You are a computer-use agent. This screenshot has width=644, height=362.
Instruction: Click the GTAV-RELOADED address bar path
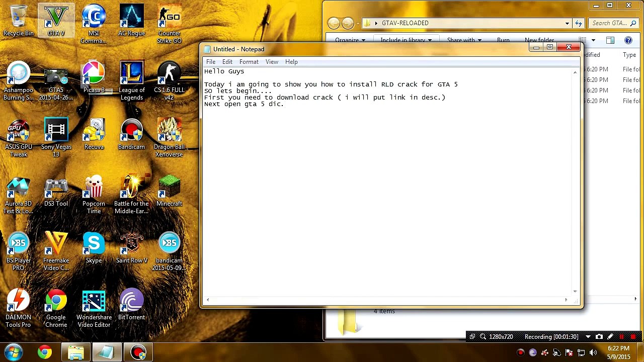point(405,23)
